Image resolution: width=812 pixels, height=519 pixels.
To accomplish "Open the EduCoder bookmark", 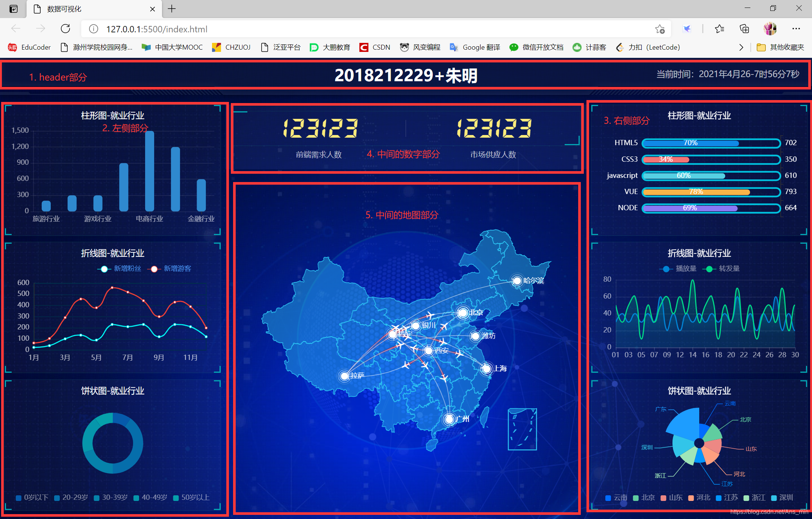I will 29,47.
